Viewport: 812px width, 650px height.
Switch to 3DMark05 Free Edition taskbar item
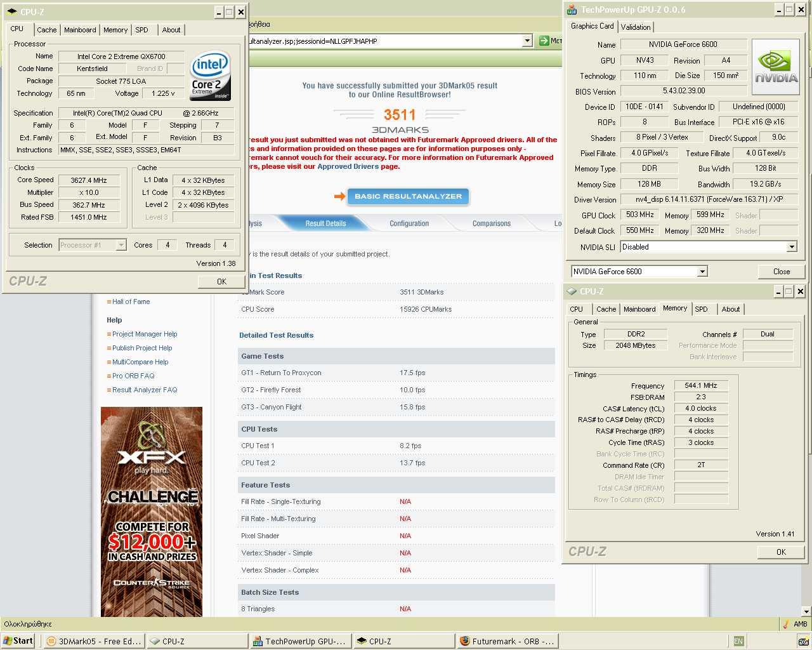coord(94,641)
